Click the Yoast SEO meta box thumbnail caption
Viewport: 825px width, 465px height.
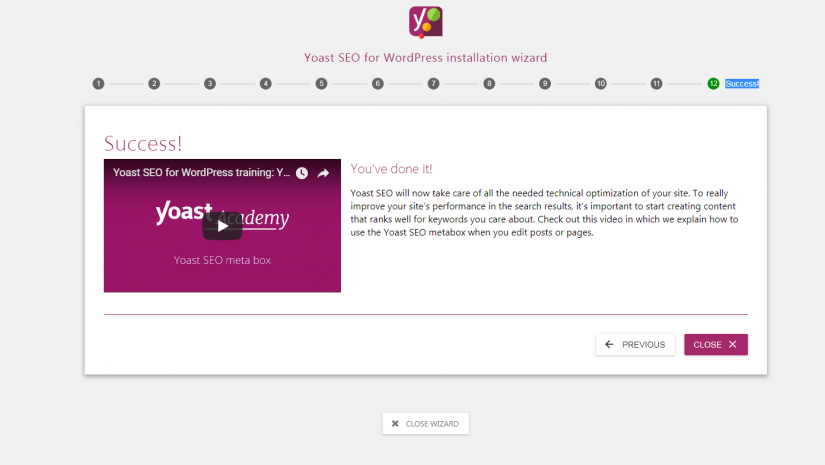tap(223, 260)
